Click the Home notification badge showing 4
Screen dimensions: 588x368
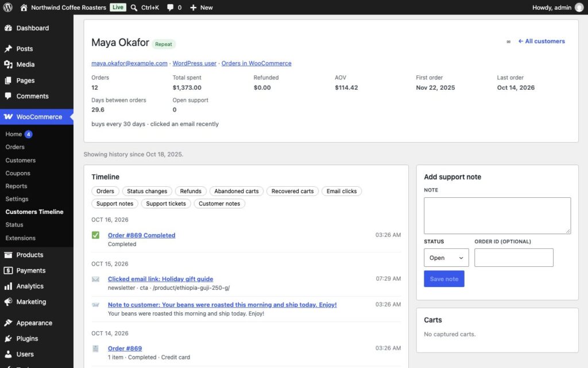(29, 134)
